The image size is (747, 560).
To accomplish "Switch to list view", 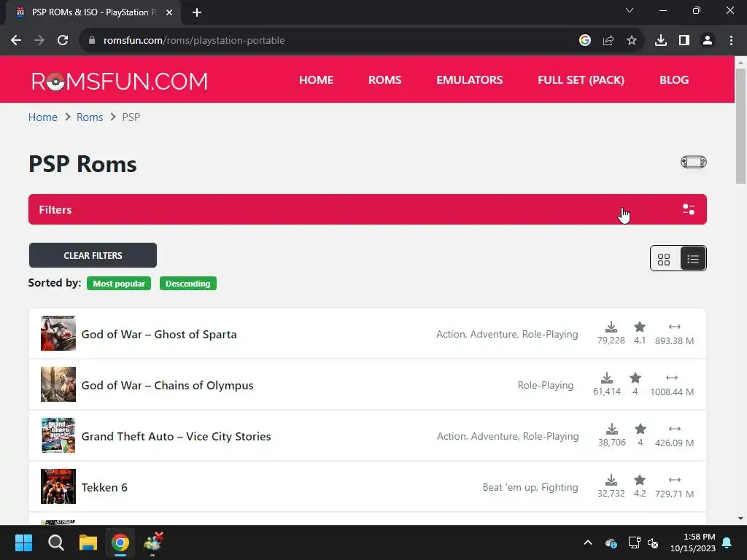I will coord(693,259).
